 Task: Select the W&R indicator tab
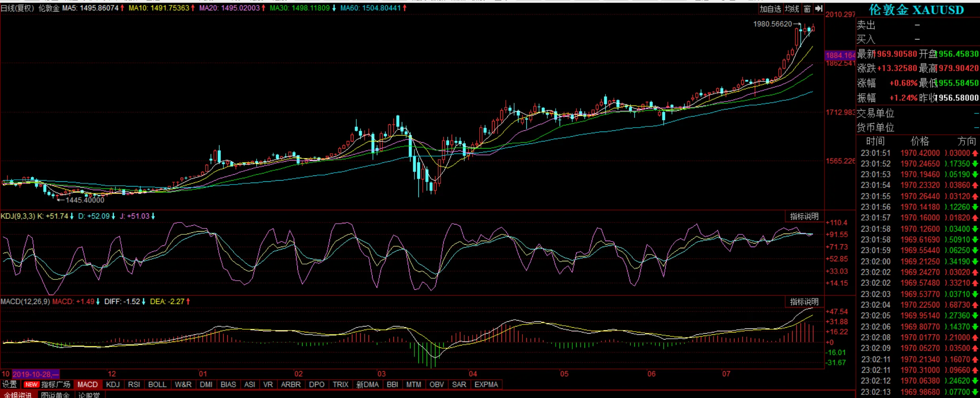pos(183,384)
